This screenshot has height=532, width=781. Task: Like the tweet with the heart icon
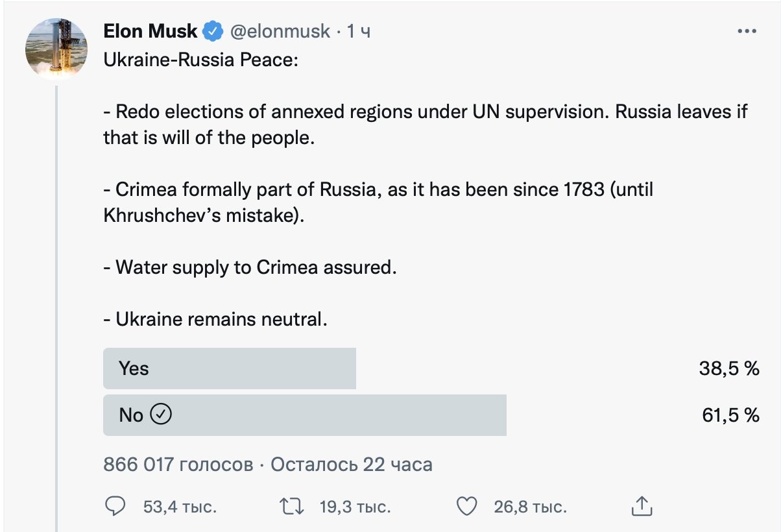point(467,506)
